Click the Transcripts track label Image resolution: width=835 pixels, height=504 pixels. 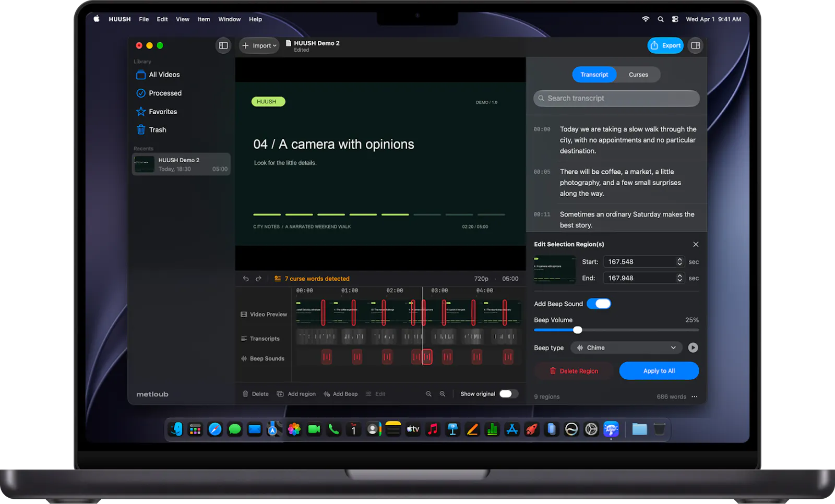click(260, 339)
